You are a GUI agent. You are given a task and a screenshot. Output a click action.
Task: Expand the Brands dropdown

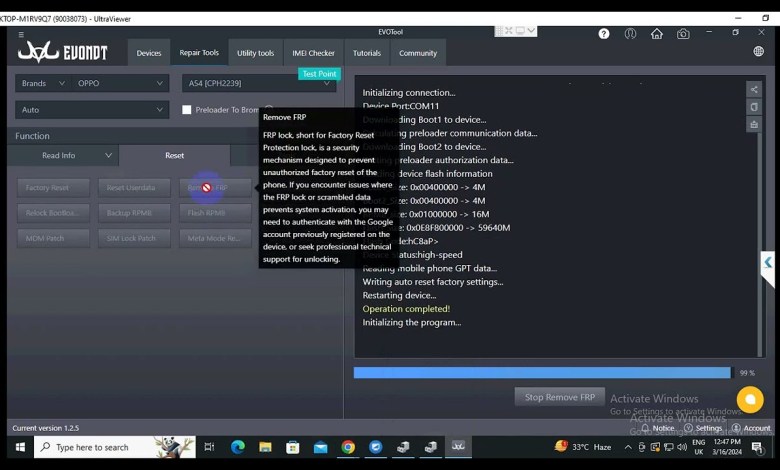pos(91,83)
